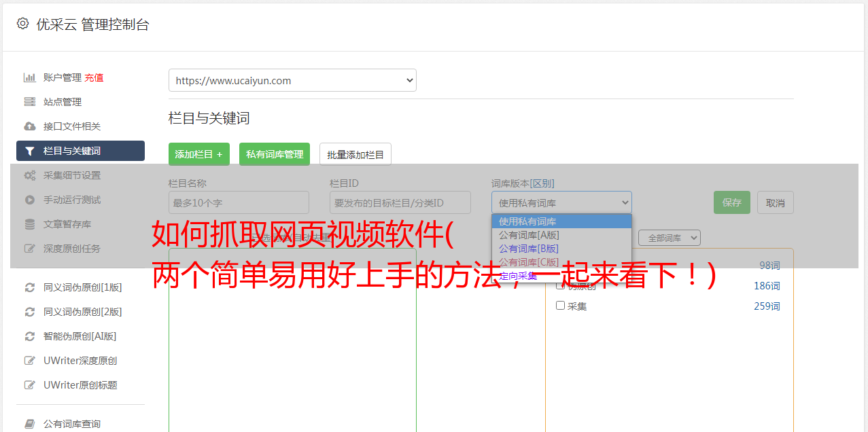The height and width of the screenshot is (432, 868).
Task: Click the book icon for 公有词库查询
Action: pyautogui.click(x=30, y=424)
